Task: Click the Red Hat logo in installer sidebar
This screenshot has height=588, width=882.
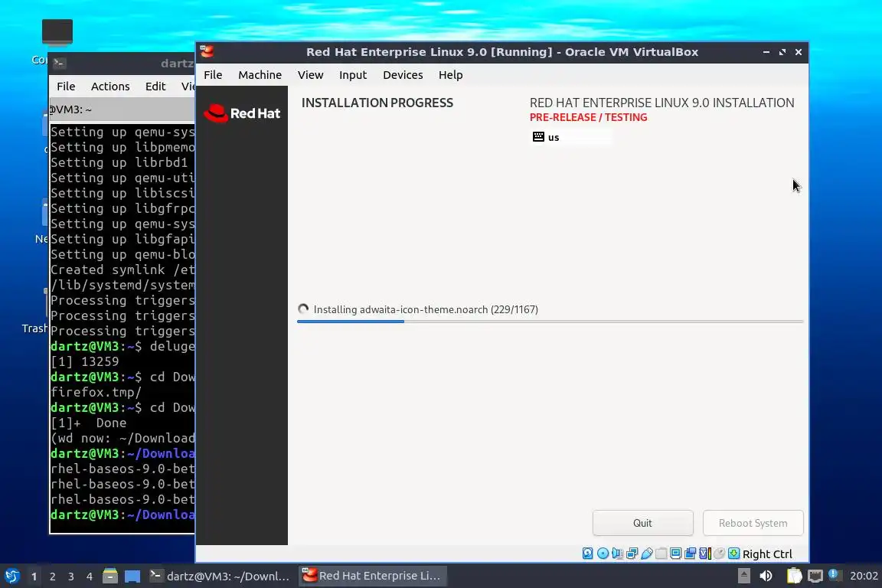Action: pyautogui.click(x=242, y=113)
